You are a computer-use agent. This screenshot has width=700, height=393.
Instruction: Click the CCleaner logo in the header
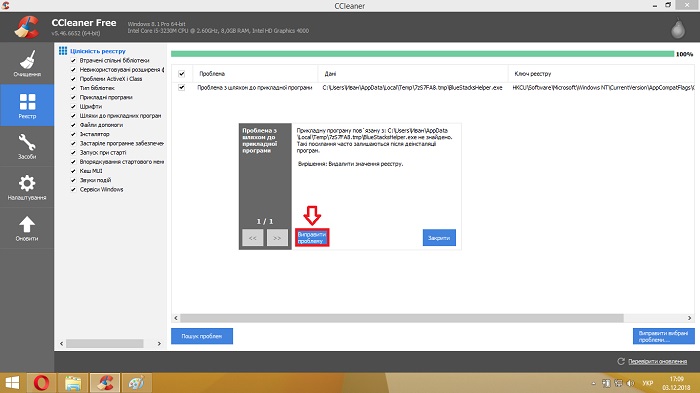tap(26, 27)
